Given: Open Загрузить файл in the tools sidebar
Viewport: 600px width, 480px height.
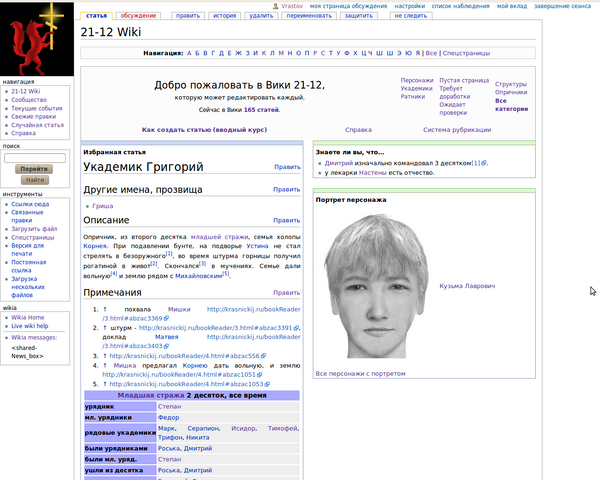Looking at the screenshot, I should click(x=34, y=229).
